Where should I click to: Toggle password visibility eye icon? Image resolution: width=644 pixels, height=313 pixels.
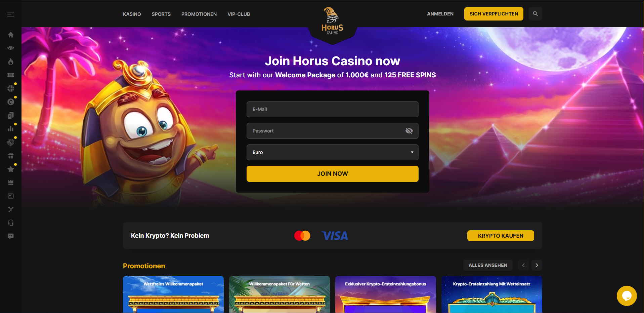(409, 131)
